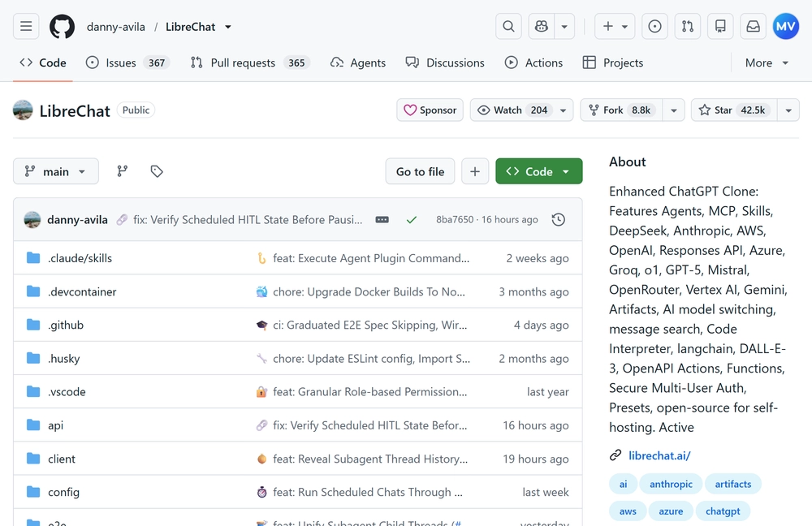The image size is (812, 526).
Task: Open notifications inbox icon
Action: click(x=754, y=27)
